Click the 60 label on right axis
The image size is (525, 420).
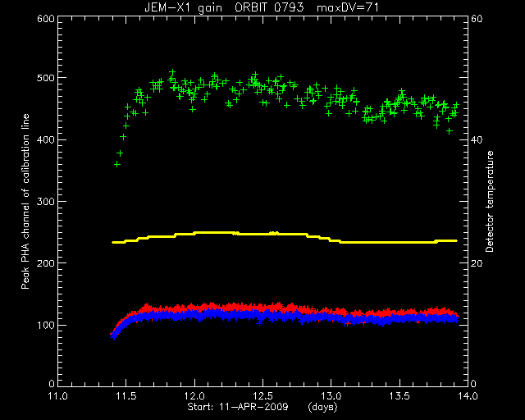click(x=477, y=19)
